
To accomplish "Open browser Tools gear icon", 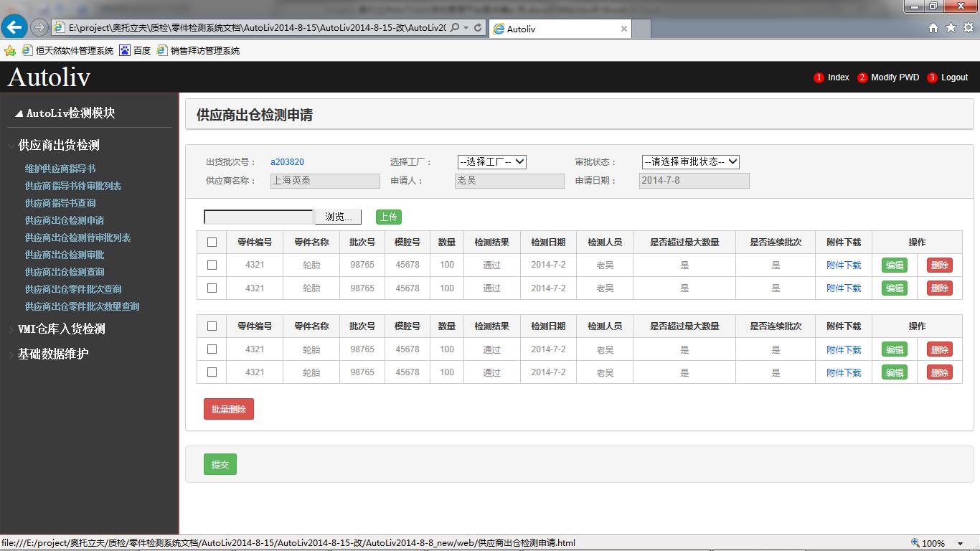I will [968, 28].
